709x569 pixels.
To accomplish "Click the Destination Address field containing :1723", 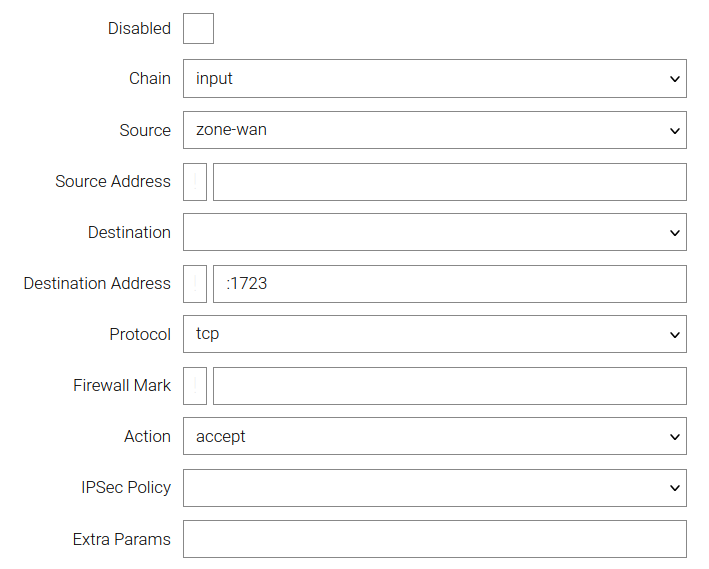I will tap(449, 284).
